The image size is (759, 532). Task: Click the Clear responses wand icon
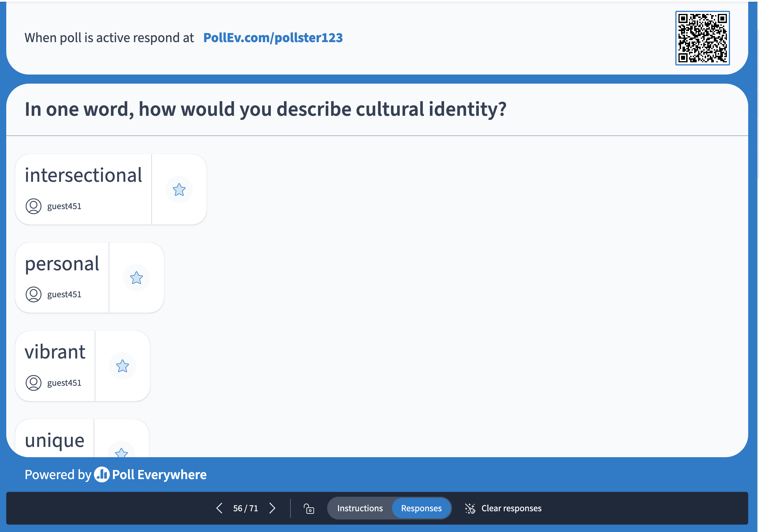(x=471, y=508)
